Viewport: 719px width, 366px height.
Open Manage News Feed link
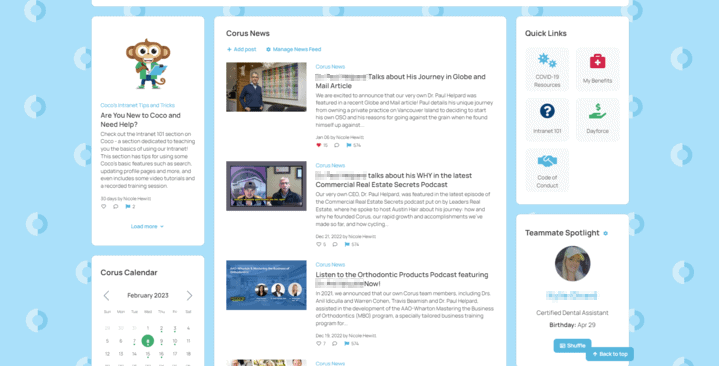point(294,49)
